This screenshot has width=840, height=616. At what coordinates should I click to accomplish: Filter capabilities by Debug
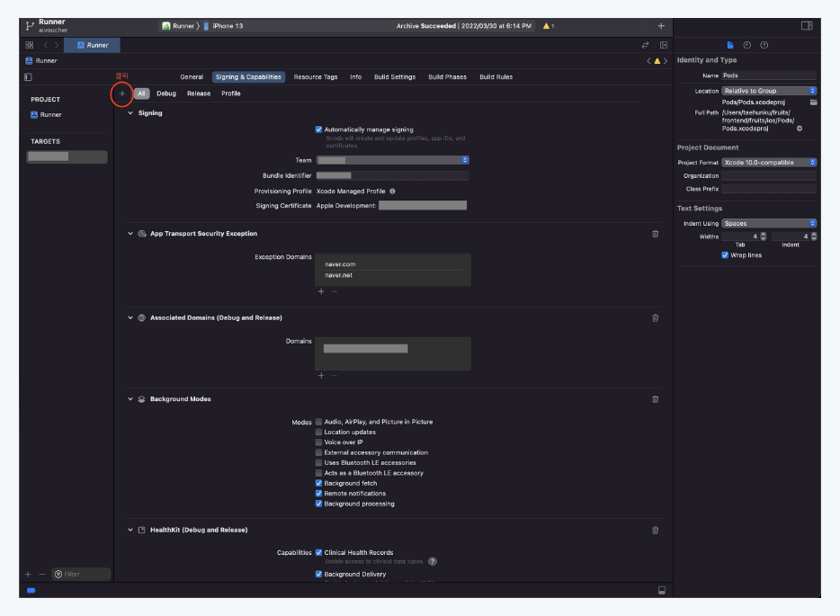[x=166, y=94]
